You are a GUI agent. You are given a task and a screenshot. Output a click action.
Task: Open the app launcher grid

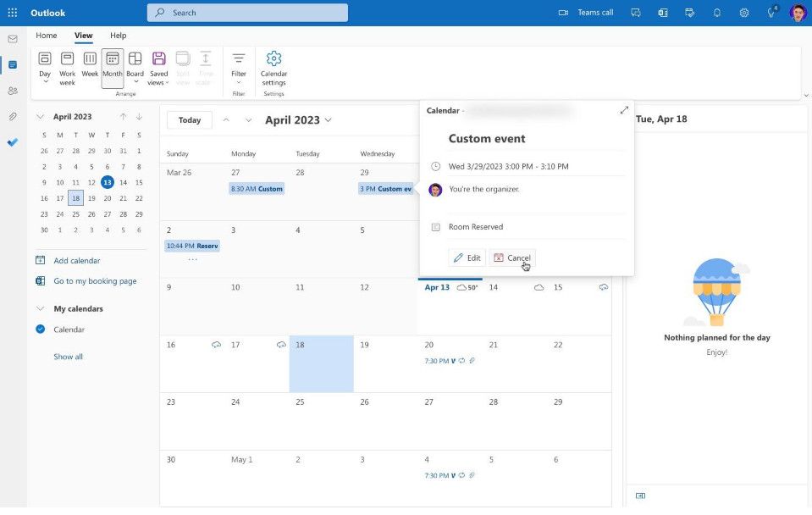point(12,12)
